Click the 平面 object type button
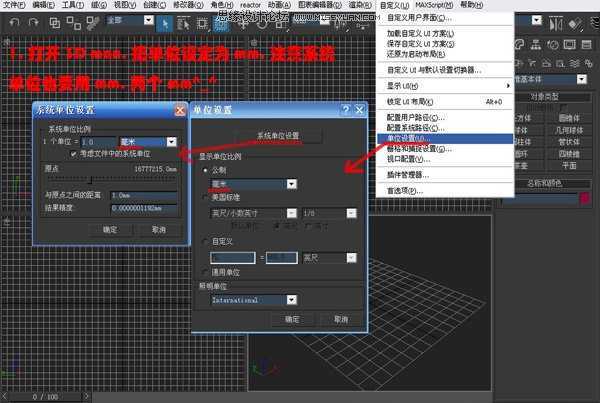The height and width of the screenshot is (403, 600). (x=569, y=166)
